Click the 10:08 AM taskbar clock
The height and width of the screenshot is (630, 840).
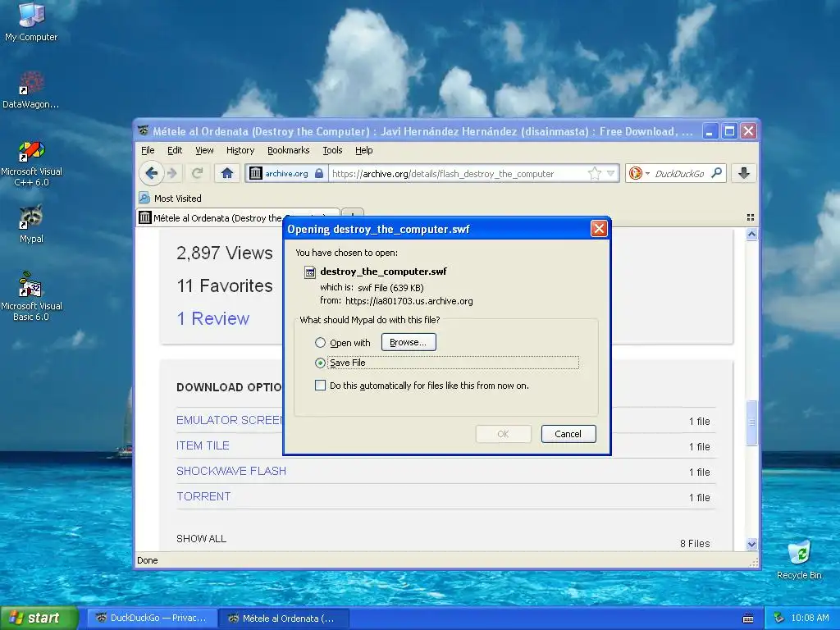coord(810,618)
